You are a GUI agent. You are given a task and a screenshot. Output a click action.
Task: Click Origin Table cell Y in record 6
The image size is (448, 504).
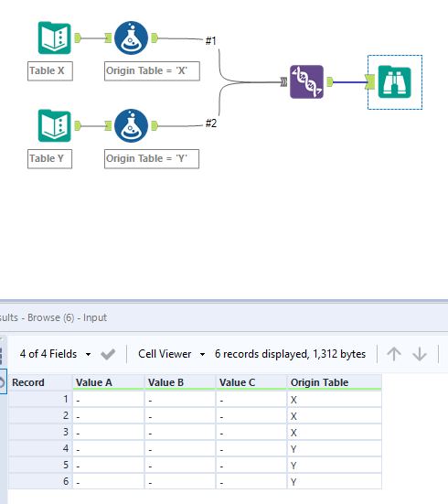(x=335, y=481)
